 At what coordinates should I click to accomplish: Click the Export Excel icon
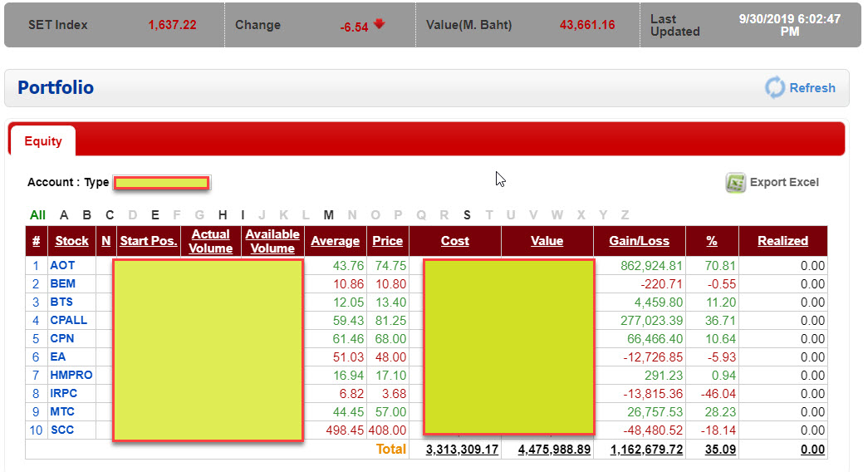(x=736, y=182)
